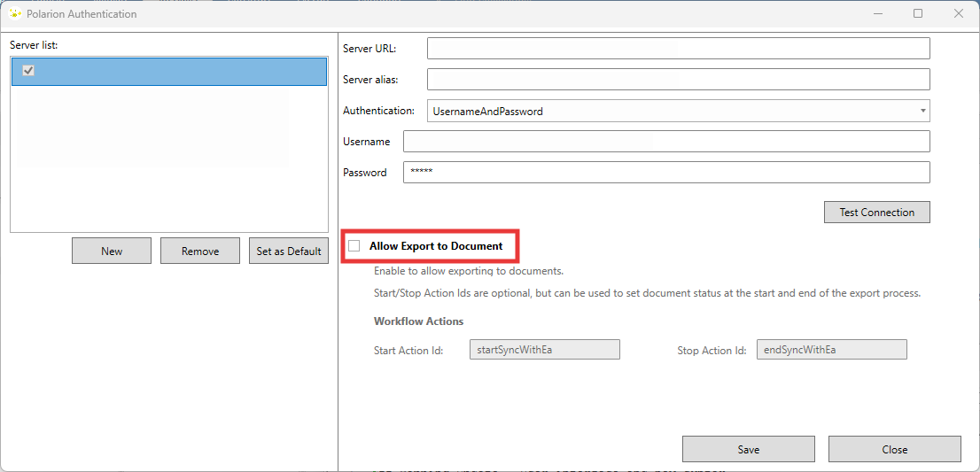
Task: Close window with title bar X
Action: click(958, 13)
